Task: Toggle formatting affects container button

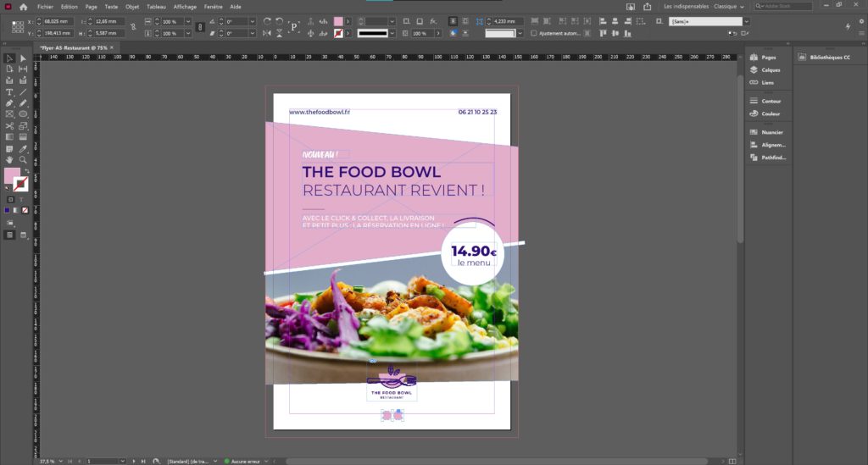Action: [x=10, y=200]
